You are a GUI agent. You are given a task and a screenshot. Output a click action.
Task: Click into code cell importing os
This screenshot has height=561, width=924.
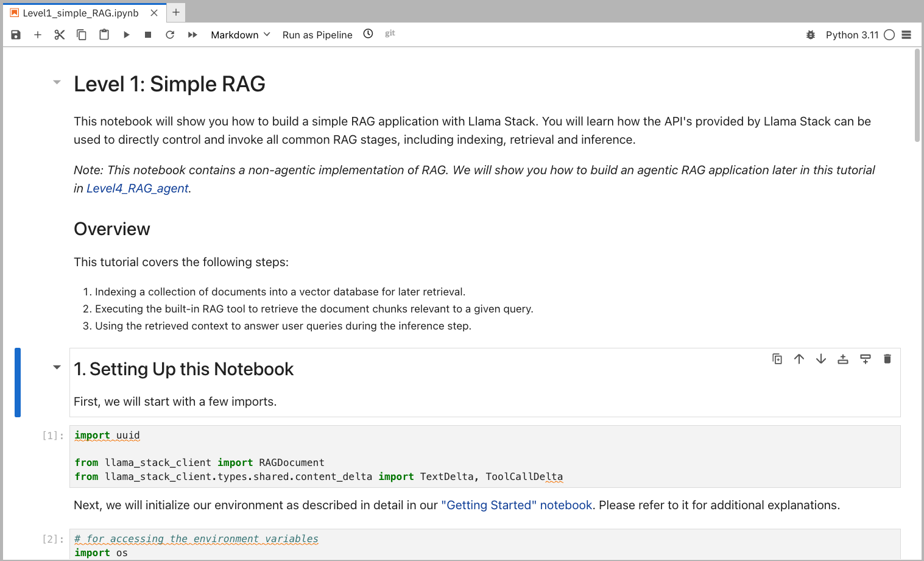pos(485,545)
